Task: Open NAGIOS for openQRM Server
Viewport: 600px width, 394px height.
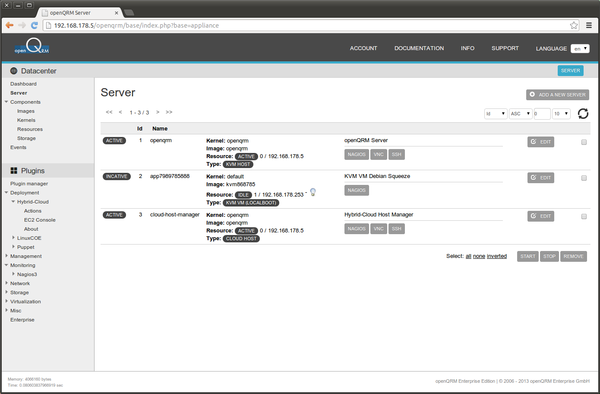Action: [x=356, y=155]
